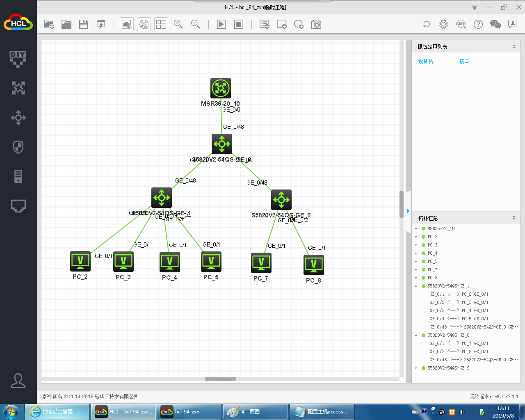Zoom in on the topology canvas
The height and width of the screenshot is (420, 525).
178,25
